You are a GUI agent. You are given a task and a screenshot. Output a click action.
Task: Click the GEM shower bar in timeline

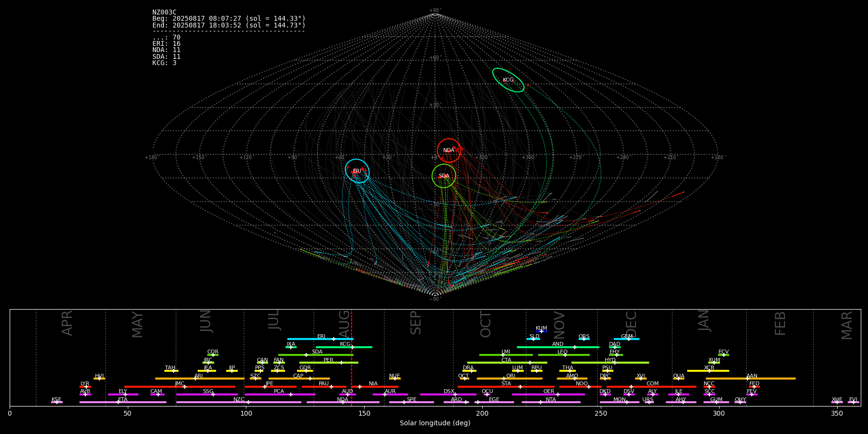[626, 339]
